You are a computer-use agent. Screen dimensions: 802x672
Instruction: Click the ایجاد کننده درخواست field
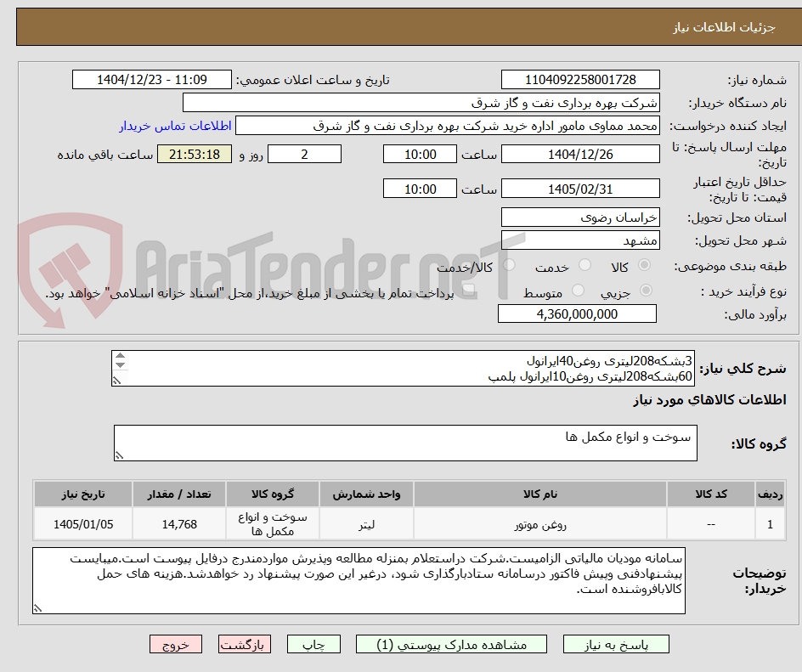(x=448, y=126)
